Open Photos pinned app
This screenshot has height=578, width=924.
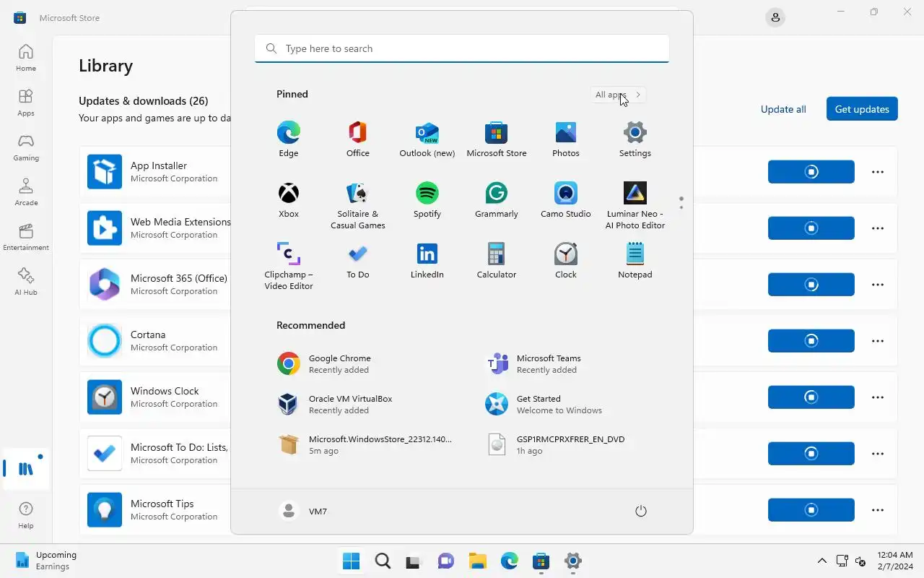[566, 139]
